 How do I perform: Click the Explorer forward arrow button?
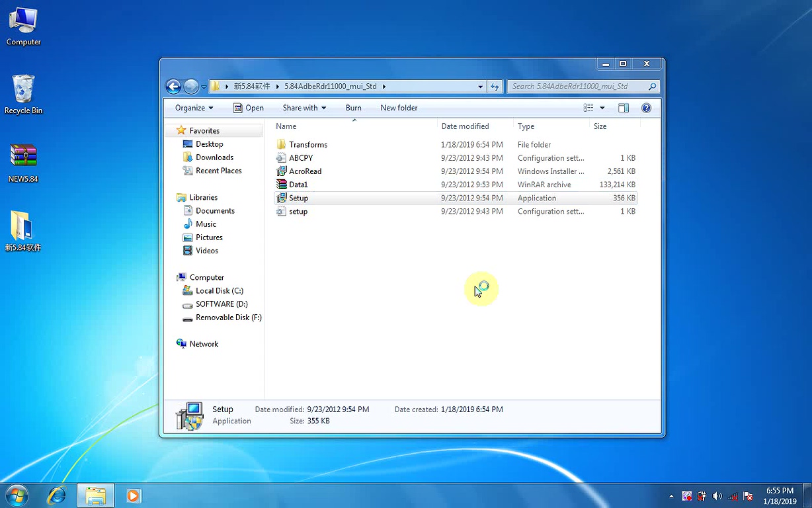pyautogui.click(x=191, y=86)
